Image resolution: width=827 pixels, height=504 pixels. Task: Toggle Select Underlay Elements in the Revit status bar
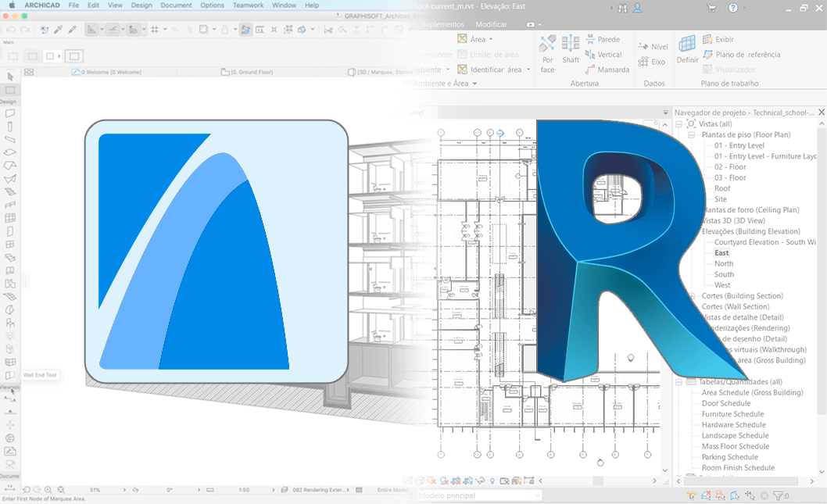point(706,495)
